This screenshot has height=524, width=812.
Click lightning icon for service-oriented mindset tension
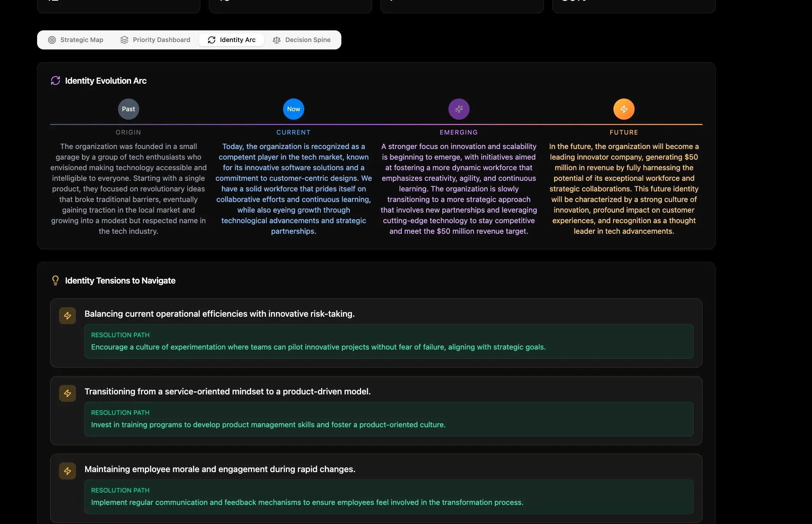point(67,393)
